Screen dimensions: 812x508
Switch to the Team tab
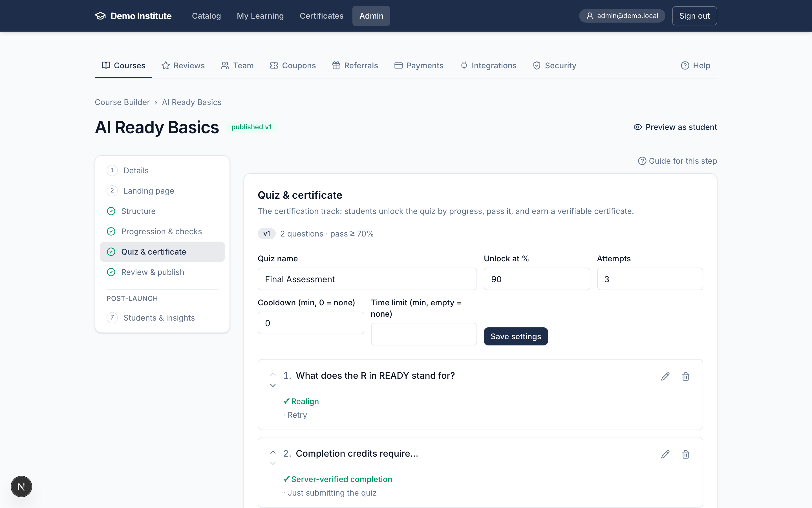pos(237,65)
